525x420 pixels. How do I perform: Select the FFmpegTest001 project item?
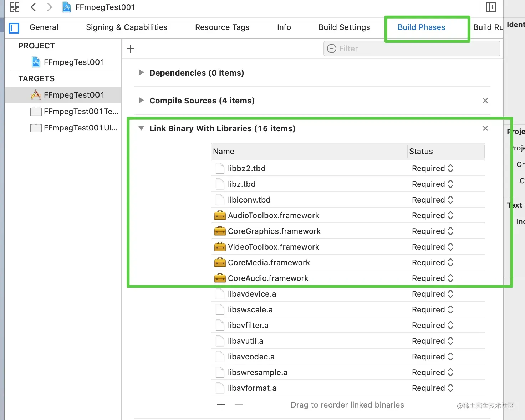point(74,62)
